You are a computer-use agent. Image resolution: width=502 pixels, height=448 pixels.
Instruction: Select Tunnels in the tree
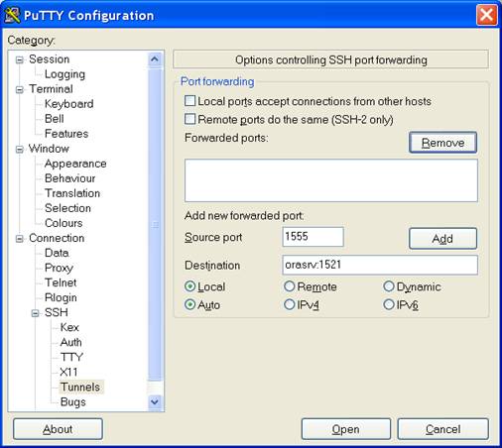point(80,387)
